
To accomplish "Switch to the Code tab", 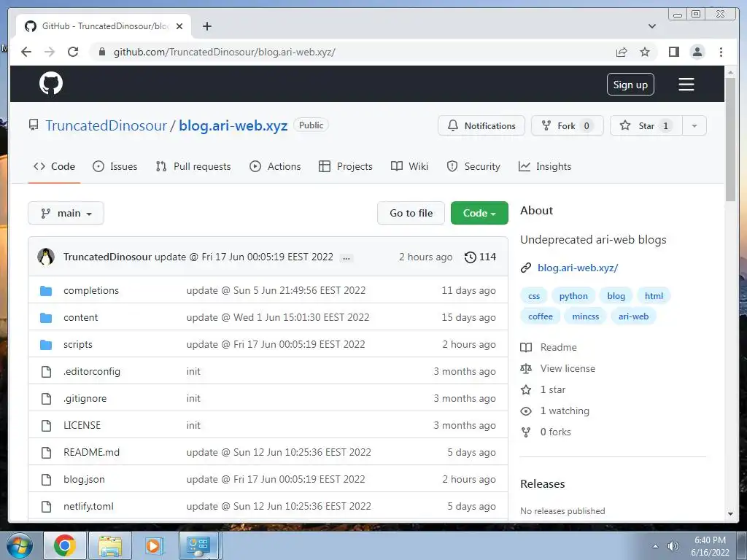I will 54,166.
